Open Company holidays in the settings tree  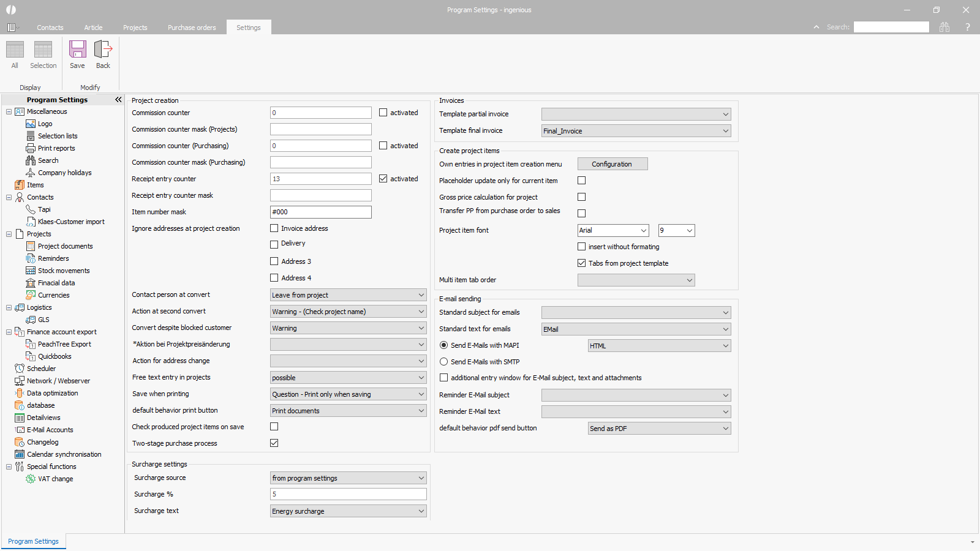click(x=64, y=173)
